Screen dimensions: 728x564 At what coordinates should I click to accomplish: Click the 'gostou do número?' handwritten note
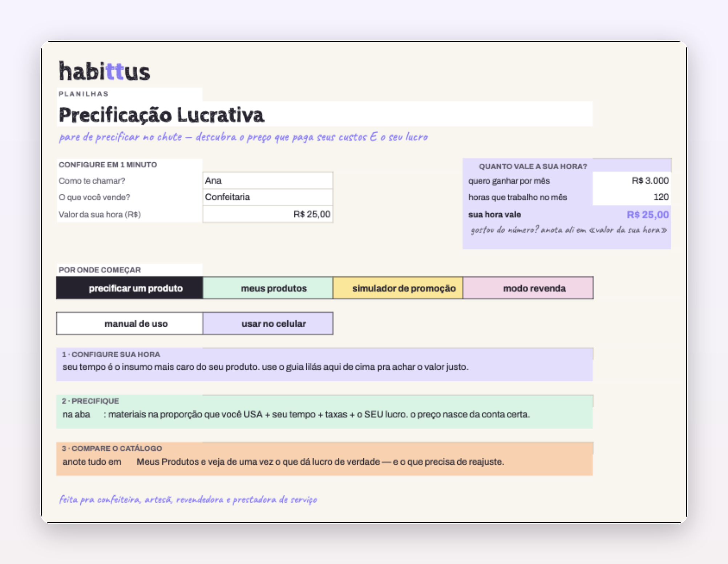569,230
